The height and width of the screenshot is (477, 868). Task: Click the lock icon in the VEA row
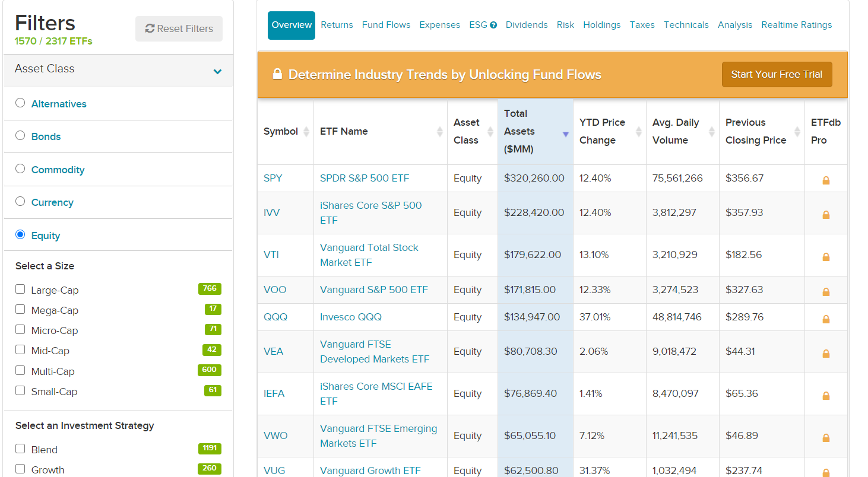826,354
